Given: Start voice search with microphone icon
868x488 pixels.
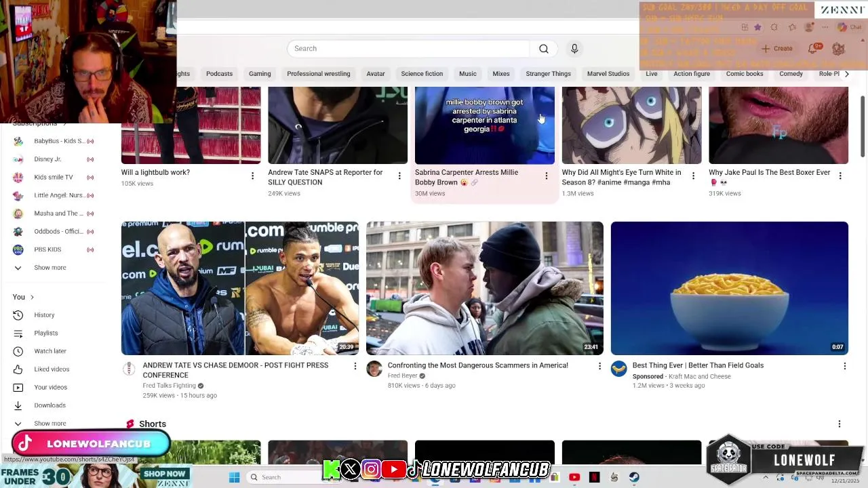Looking at the screenshot, I should pos(574,49).
